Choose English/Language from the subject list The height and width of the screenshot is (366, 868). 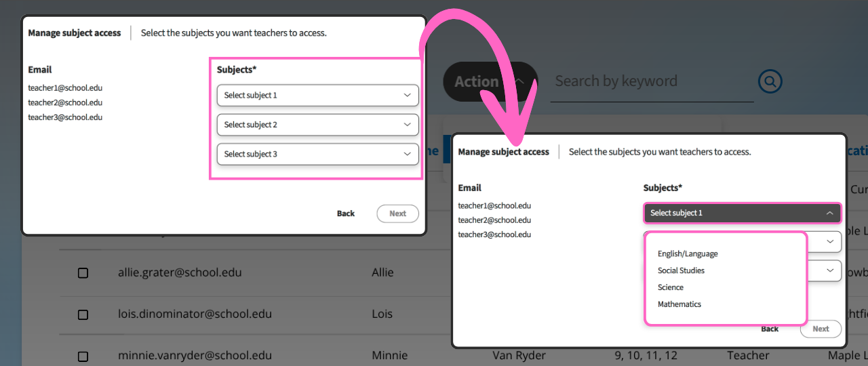(688, 253)
